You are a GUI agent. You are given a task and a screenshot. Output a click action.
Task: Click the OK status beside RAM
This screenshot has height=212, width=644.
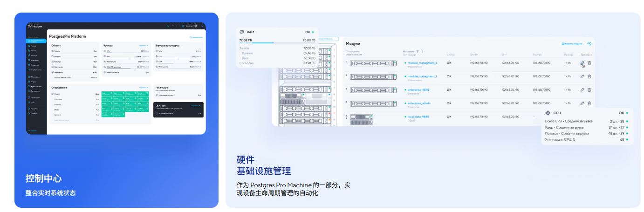308,32
